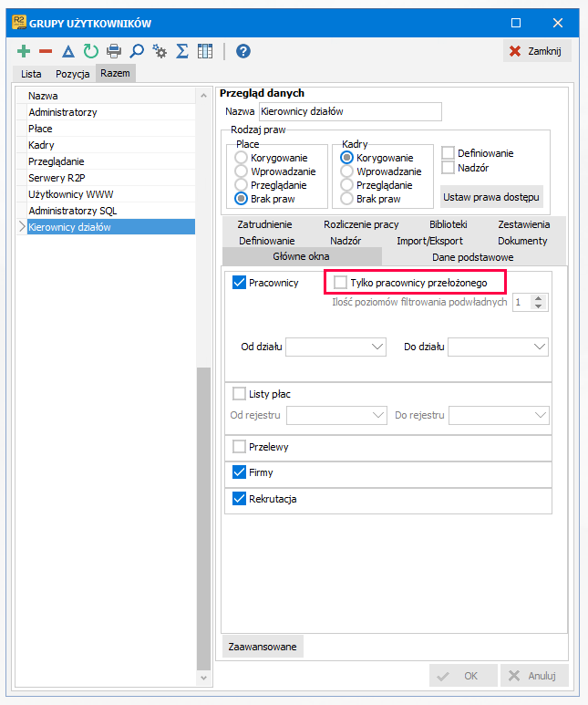This screenshot has width=588, height=705.
Task: Click the Ustaw prawa dostępu button
Action: click(491, 197)
